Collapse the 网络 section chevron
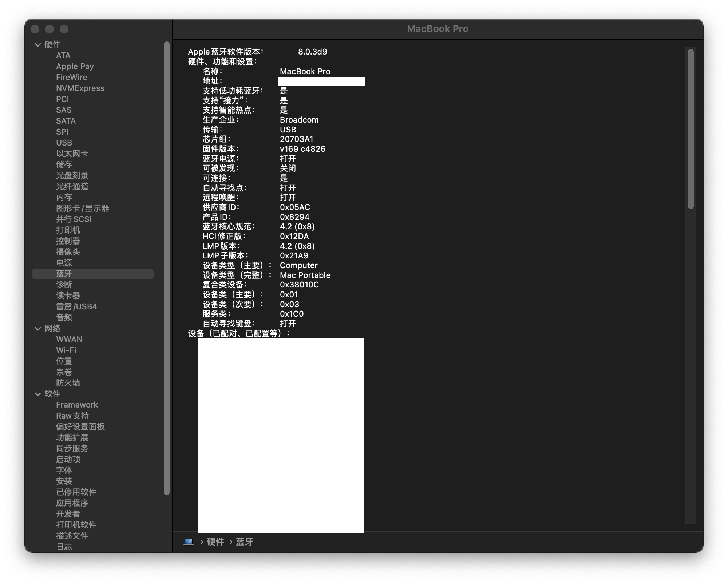728x583 pixels. (x=38, y=329)
